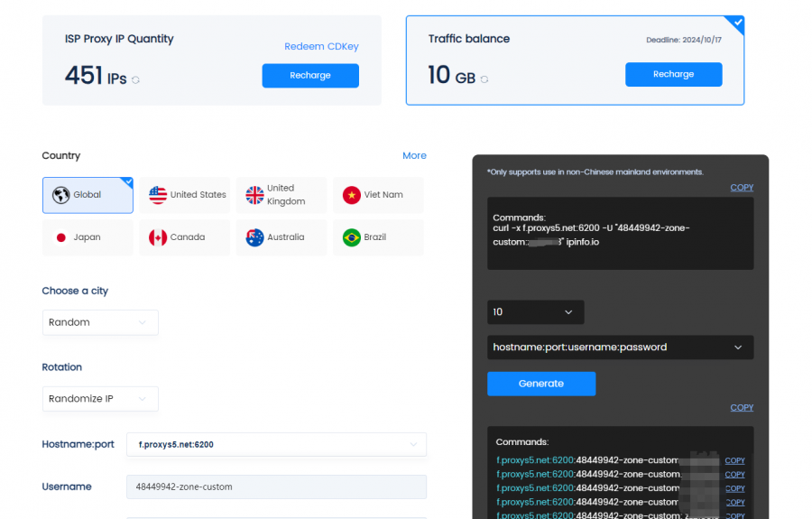Choose Brazil country option
The image size is (812, 519).
pyautogui.click(x=378, y=237)
